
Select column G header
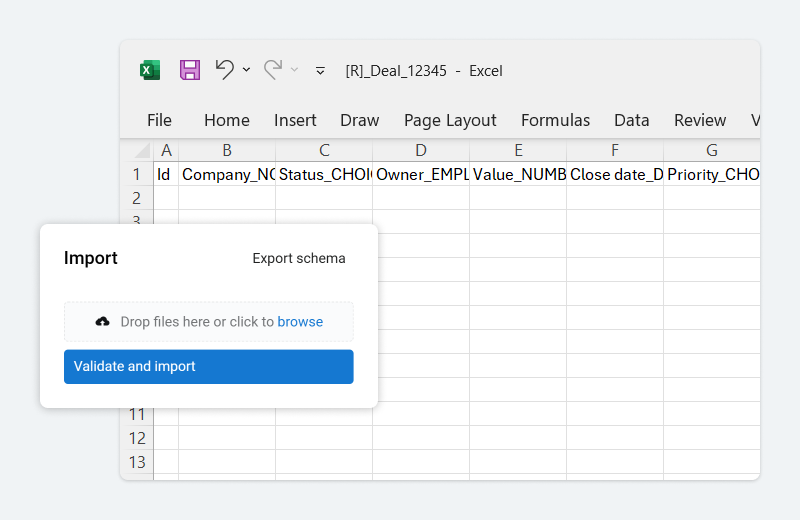coord(712,150)
